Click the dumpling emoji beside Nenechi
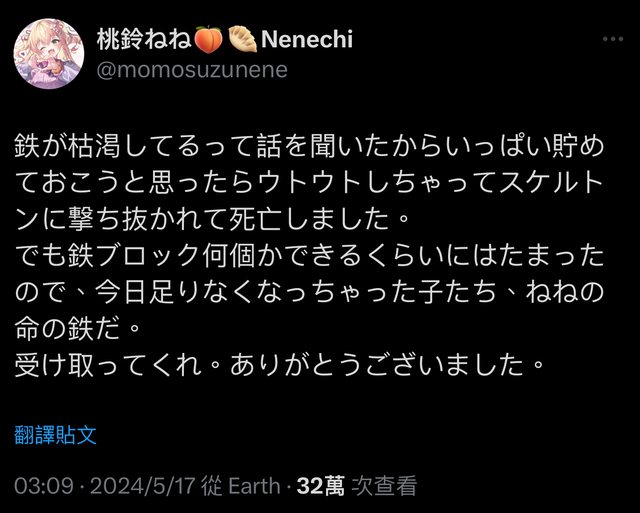640x513 pixels. click(242, 40)
